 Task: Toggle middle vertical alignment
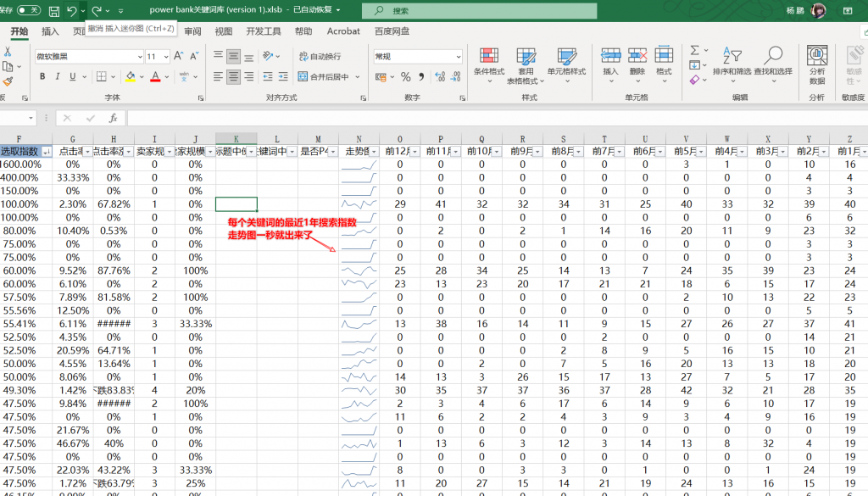pos(234,56)
